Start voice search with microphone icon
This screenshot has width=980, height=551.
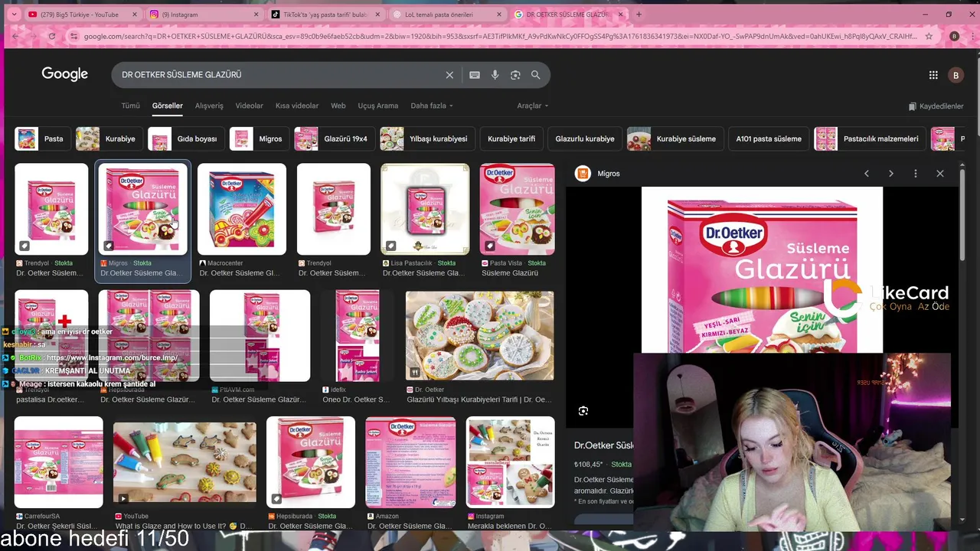[x=495, y=75]
